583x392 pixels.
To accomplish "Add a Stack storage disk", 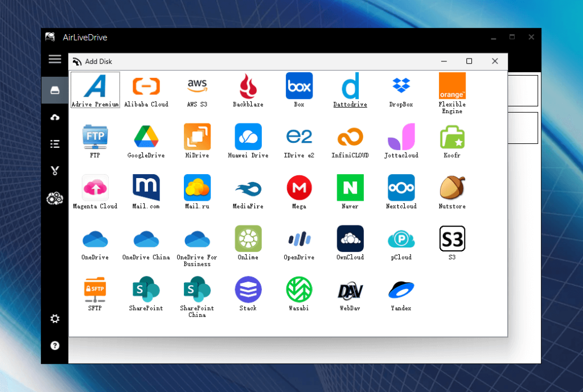I will coord(248,294).
